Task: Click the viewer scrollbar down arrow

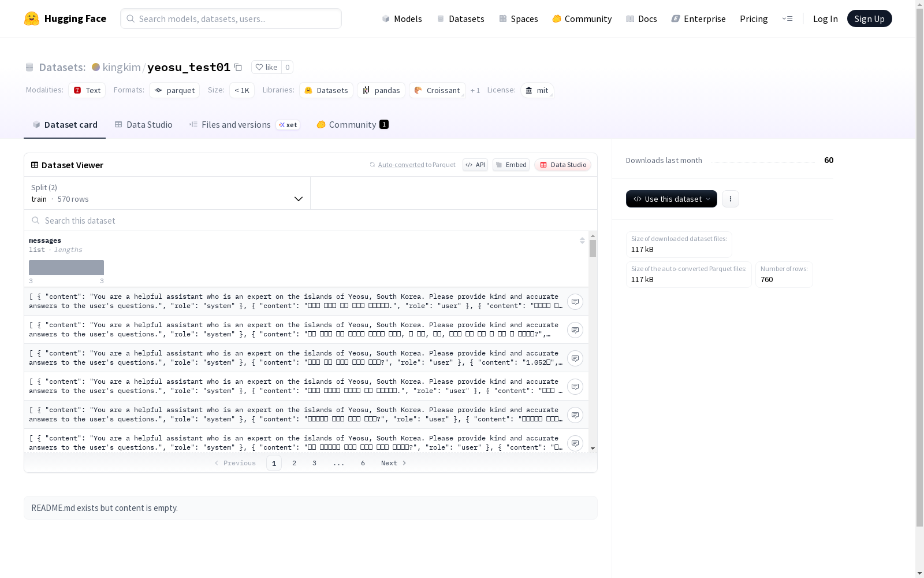Action: [x=593, y=449]
